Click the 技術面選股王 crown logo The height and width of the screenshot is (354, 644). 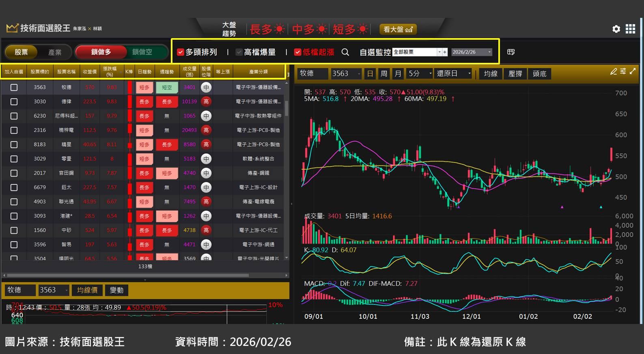(12, 28)
